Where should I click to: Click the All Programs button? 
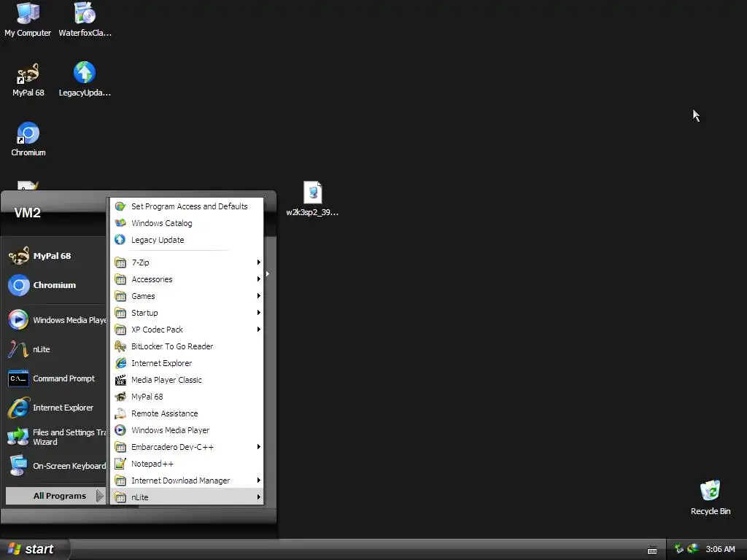[55, 496]
